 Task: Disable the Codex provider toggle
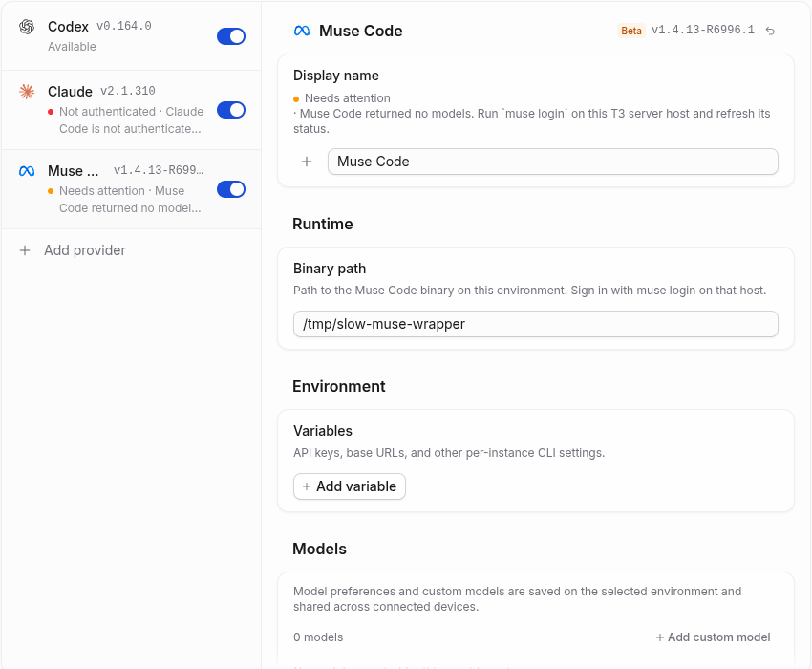pos(231,36)
